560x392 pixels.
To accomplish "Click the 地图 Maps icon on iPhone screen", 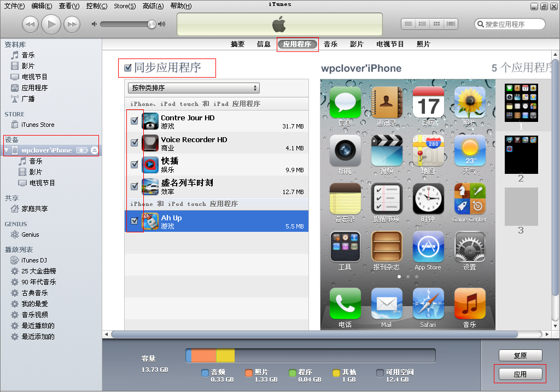I will pos(428,151).
